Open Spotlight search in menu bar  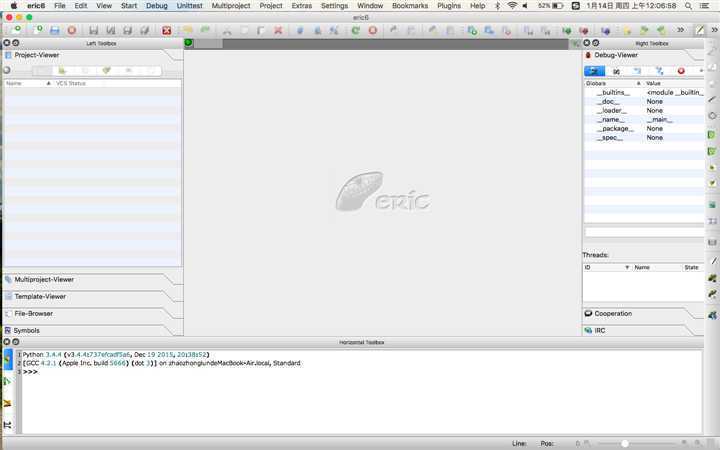pos(688,6)
